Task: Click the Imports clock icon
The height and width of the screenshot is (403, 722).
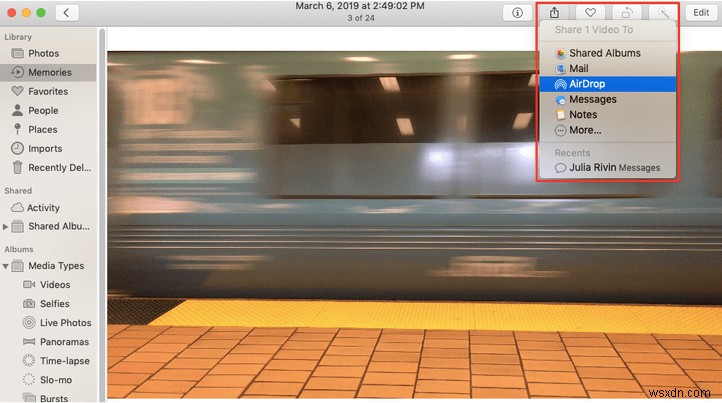Action: point(17,148)
